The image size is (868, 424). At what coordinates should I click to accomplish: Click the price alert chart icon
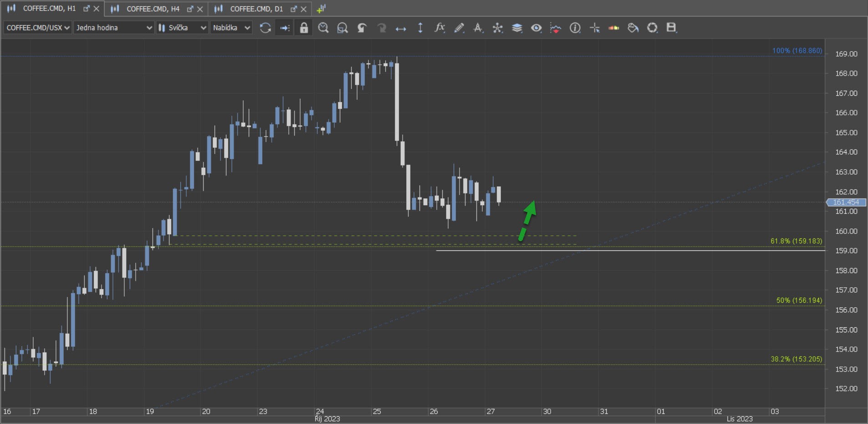[556, 28]
